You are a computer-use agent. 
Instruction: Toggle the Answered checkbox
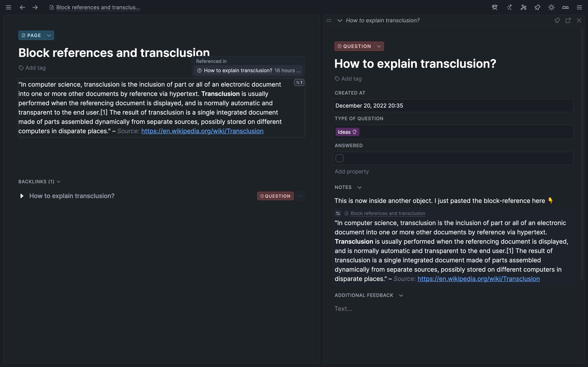click(339, 158)
